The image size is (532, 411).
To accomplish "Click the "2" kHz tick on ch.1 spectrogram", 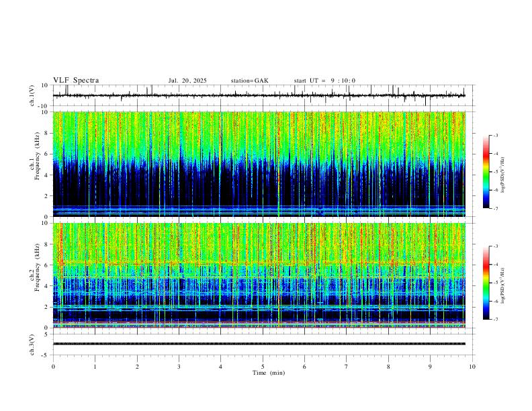I will (47, 196).
